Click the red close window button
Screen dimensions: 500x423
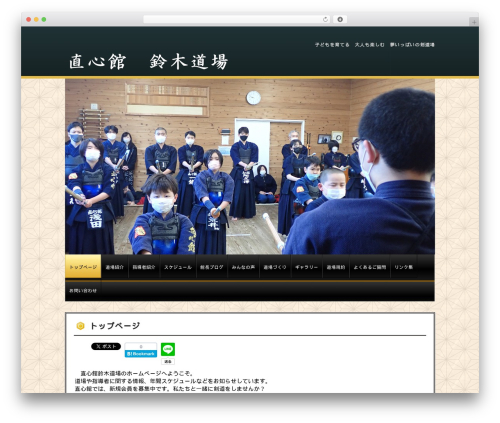[x=29, y=19]
